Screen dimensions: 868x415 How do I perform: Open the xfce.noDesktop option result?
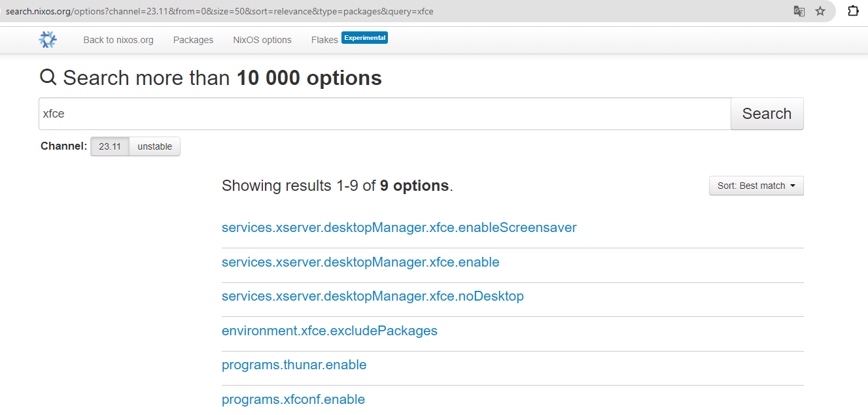(373, 296)
